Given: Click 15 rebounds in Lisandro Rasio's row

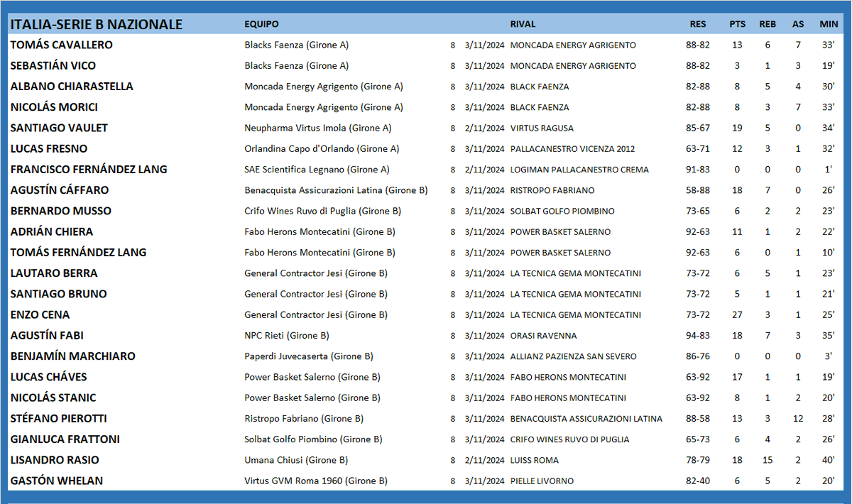Looking at the screenshot, I should (x=768, y=460).
